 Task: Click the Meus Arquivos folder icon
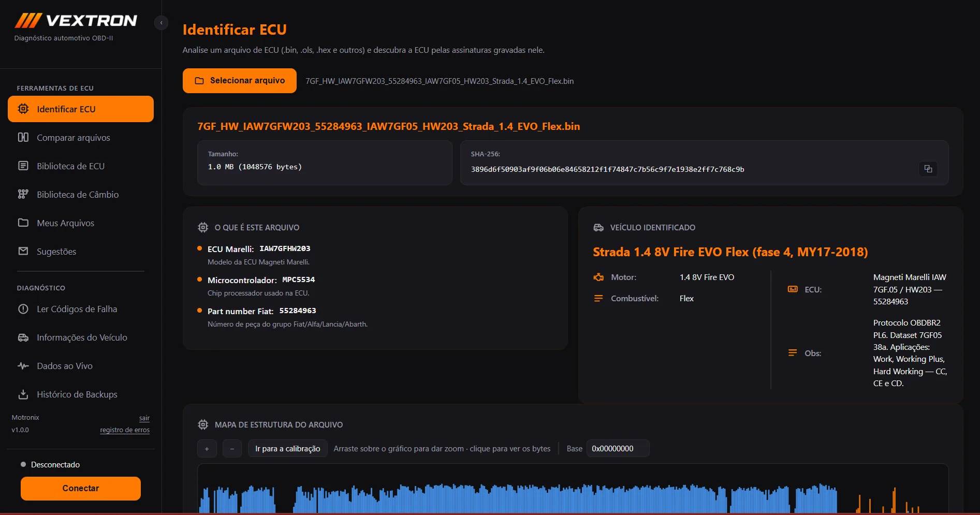tap(23, 223)
